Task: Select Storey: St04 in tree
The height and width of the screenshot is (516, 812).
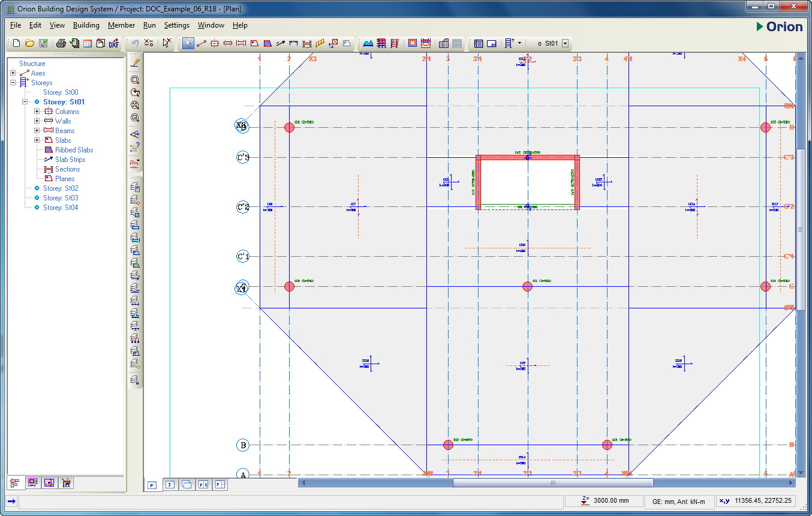Action: tap(61, 208)
